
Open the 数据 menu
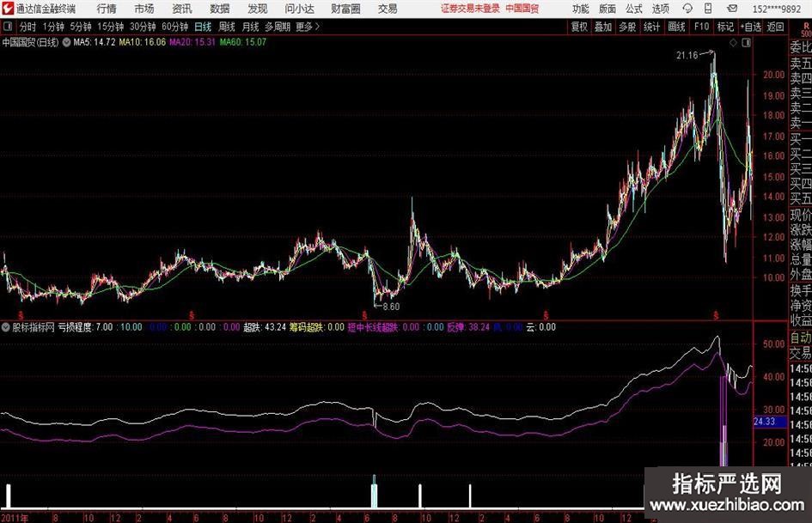[220, 9]
